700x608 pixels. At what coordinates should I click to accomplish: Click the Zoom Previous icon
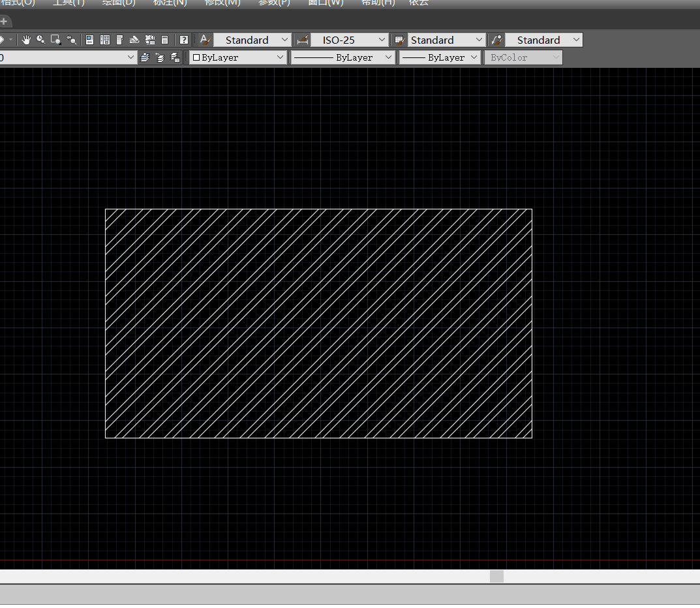point(71,40)
